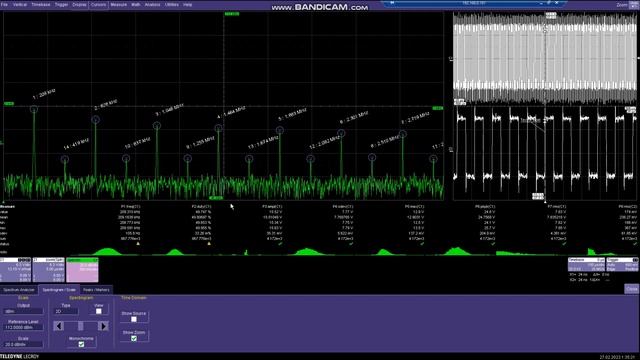
Task: Click the P1 histicon under freq measurement
Action: point(108,251)
